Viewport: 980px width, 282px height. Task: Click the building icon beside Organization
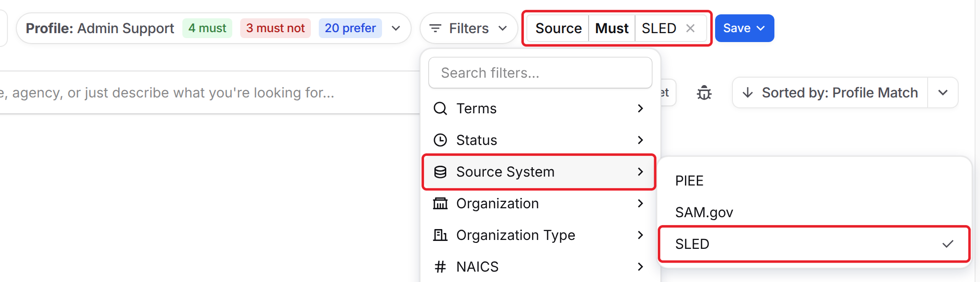click(440, 203)
